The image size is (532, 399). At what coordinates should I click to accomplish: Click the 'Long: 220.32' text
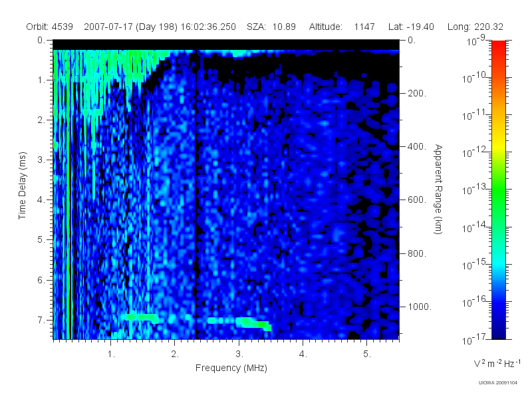(x=475, y=27)
